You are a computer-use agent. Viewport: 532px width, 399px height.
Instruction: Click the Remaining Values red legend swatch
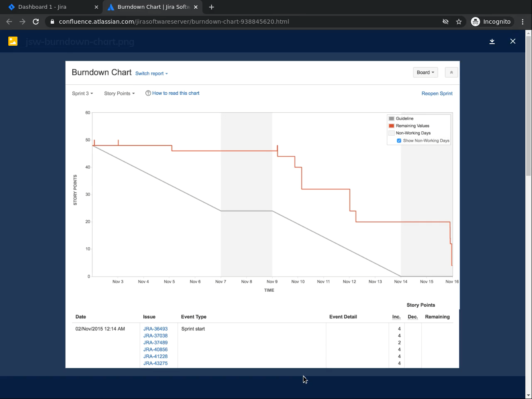[x=391, y=126]
